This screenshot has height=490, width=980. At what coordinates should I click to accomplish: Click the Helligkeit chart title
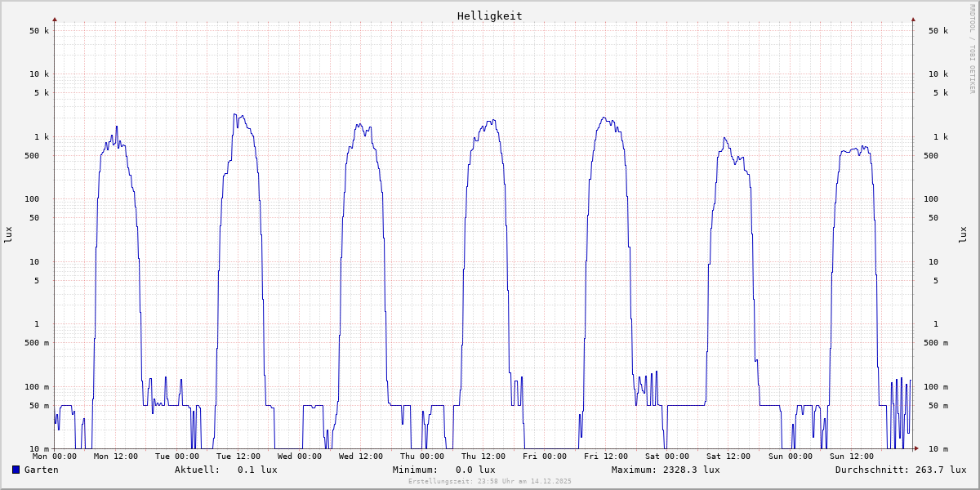489,16
